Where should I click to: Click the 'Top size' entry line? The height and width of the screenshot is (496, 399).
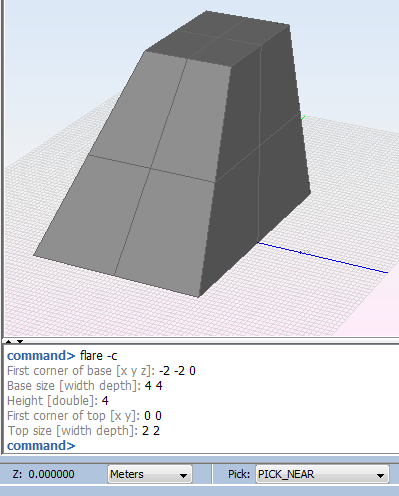[83, 431]
